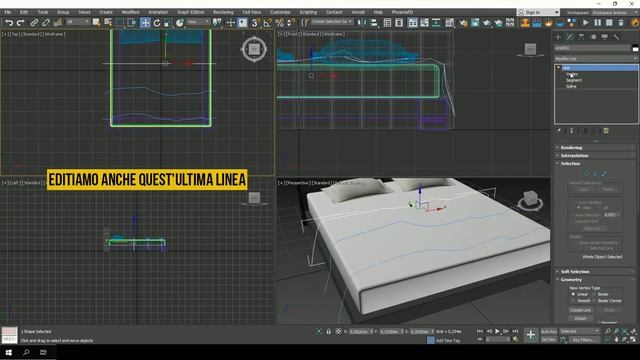
Task: Select the Smooth vertex type radio
Action: pos(573,301)
